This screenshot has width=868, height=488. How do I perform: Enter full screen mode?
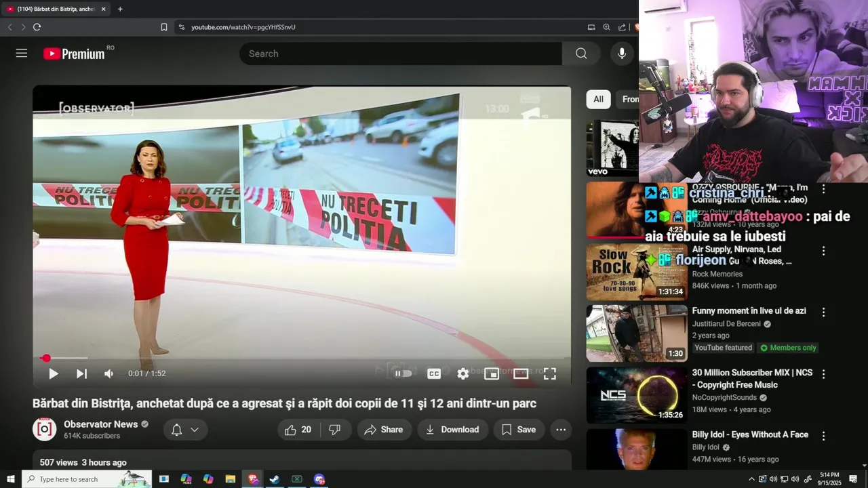coord(550,373)
